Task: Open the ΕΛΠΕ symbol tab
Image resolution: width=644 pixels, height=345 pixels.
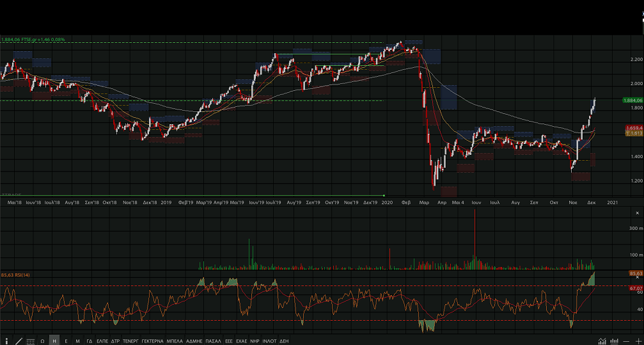Action: click(102, 341)
